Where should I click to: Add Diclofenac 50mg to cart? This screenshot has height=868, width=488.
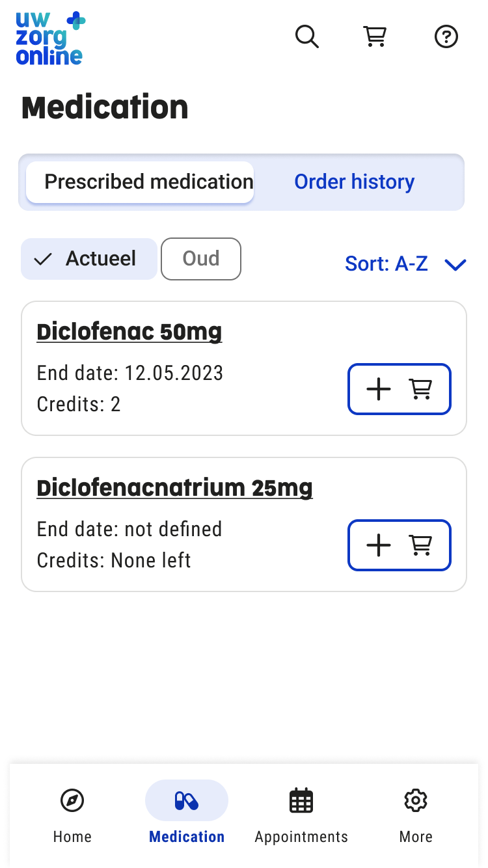400,389
